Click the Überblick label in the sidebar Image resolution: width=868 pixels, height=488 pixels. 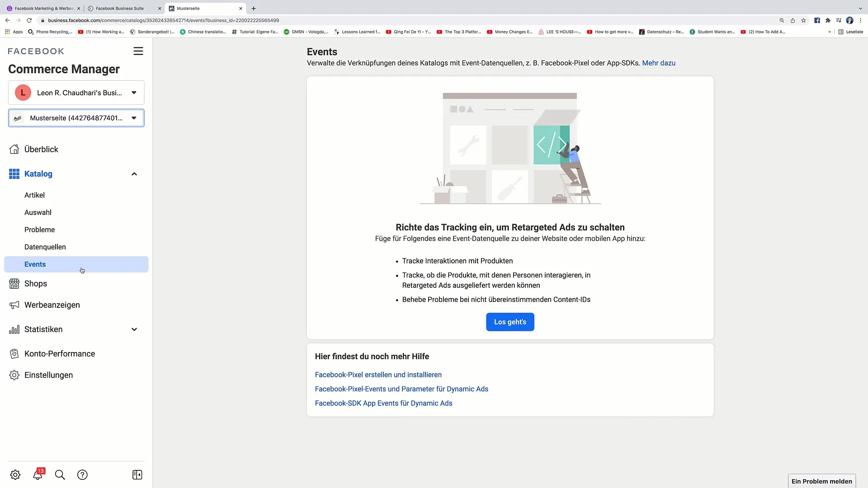(x=41, y=149)
